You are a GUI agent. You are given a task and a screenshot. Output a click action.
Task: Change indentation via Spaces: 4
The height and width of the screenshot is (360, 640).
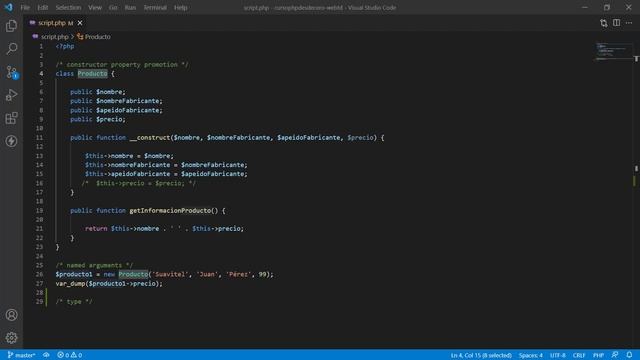point(531,355)
